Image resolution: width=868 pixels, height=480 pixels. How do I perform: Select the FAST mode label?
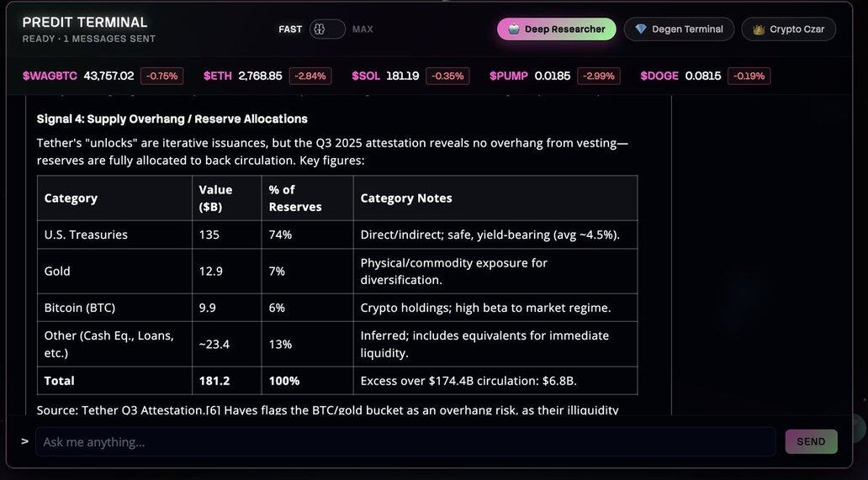tap(290, 29)
